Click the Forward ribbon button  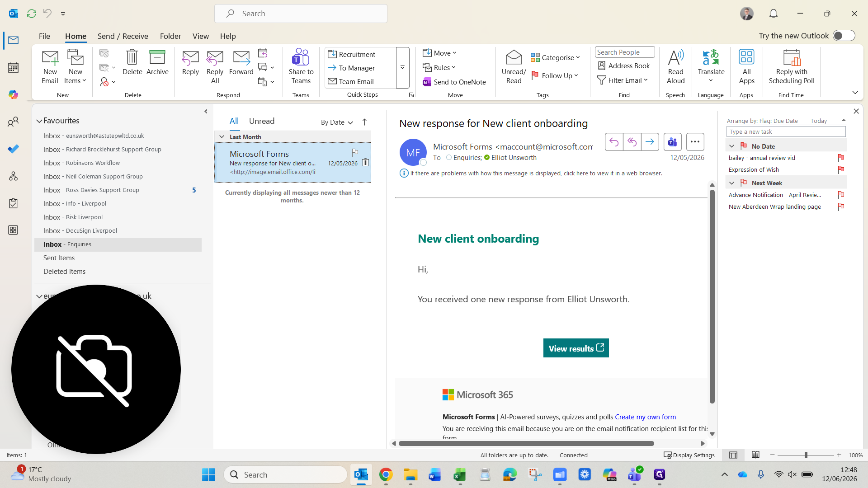coord(241,62)
